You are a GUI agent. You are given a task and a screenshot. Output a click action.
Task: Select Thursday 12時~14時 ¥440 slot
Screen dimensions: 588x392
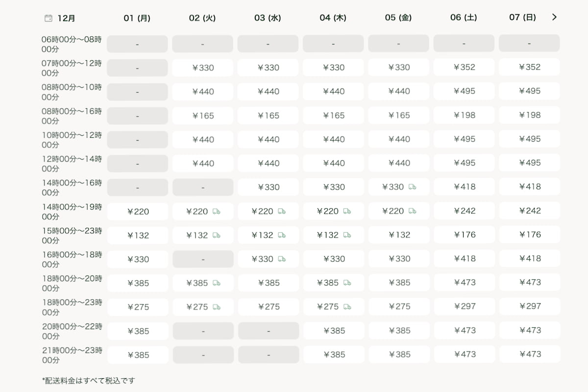pos(333,163)
